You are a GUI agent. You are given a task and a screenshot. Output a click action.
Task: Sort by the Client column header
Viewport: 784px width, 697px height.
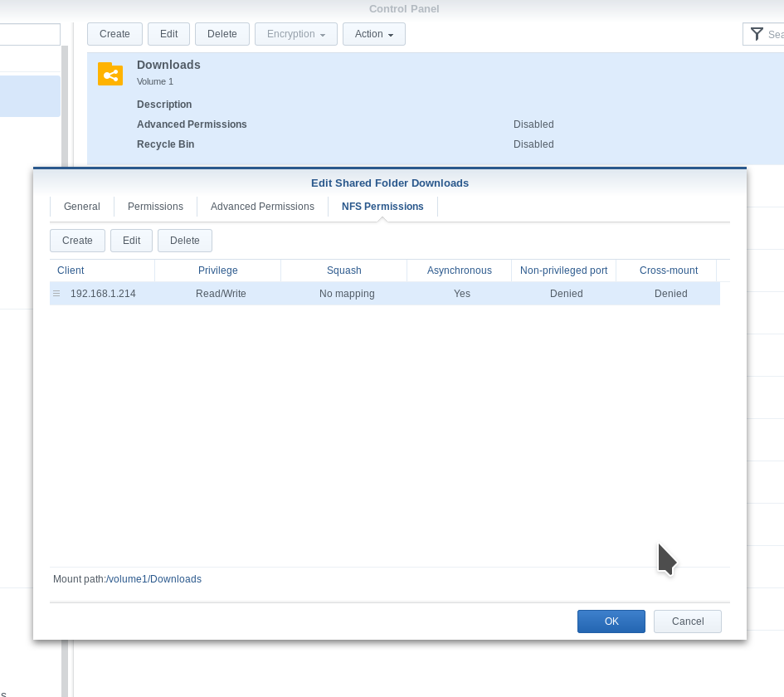pos(102,271)
